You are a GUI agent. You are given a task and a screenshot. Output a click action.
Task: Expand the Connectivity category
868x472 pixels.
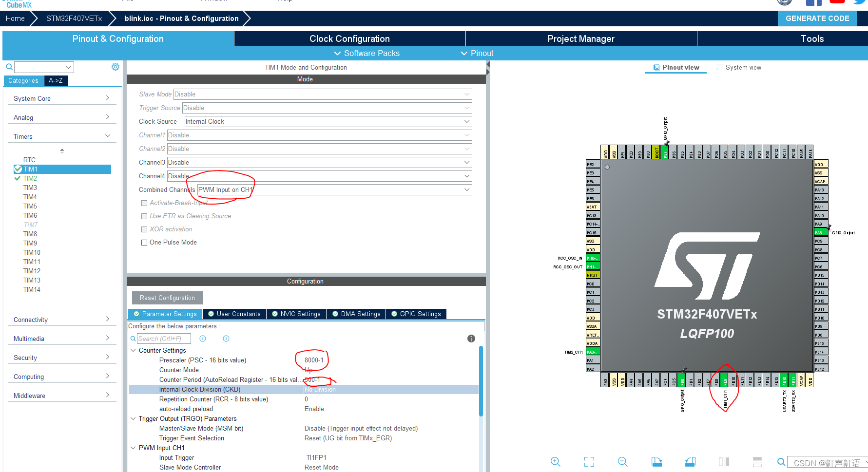[62, 320]
